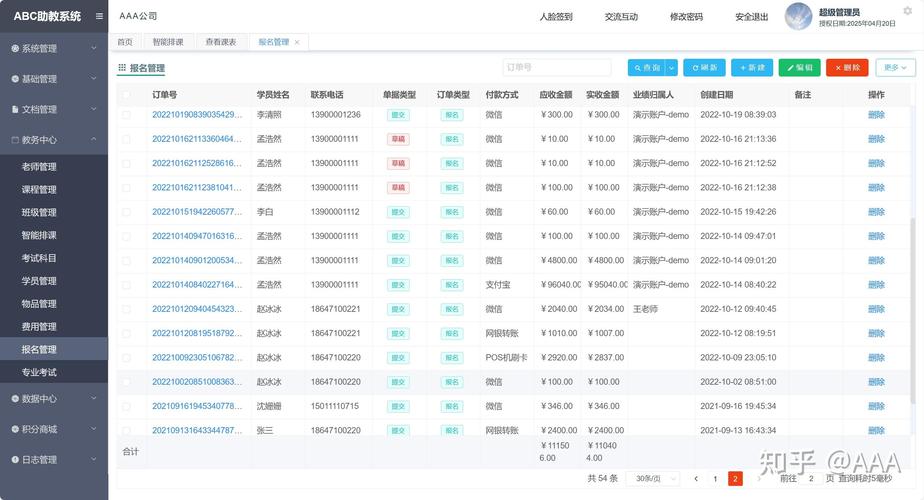The height and width of the screenshot is (500, 924).
Task: Toggle sidebar collapse hamburger icon
Action: tap(99, 17)
